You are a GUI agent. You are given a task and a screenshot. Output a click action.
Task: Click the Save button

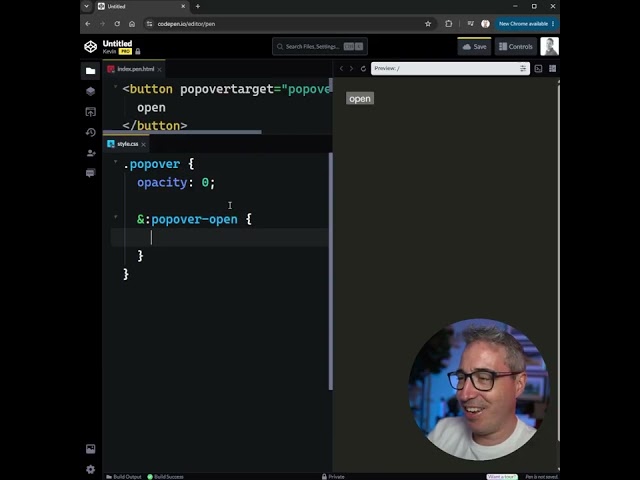pyautogui.click(x=474, y=47)
